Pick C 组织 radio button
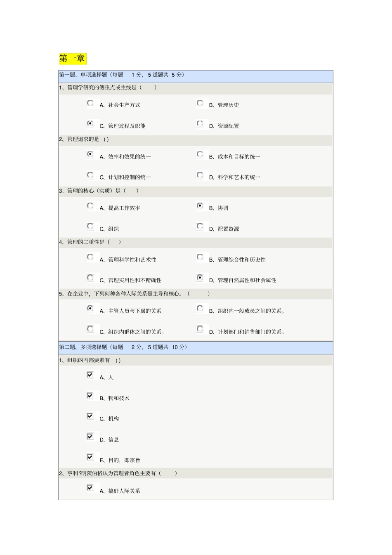This screenshot has width=392, height=555. (90, 226)
